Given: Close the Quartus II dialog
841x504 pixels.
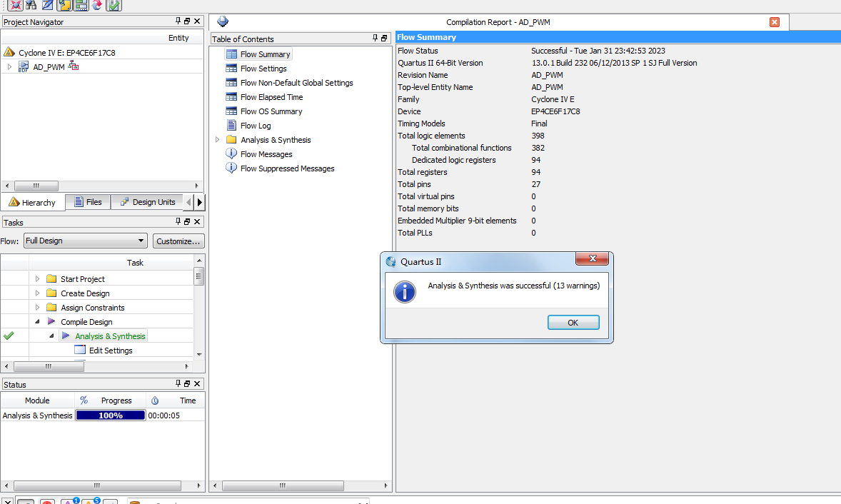Looking at the screenshot, I should (592, 258).
